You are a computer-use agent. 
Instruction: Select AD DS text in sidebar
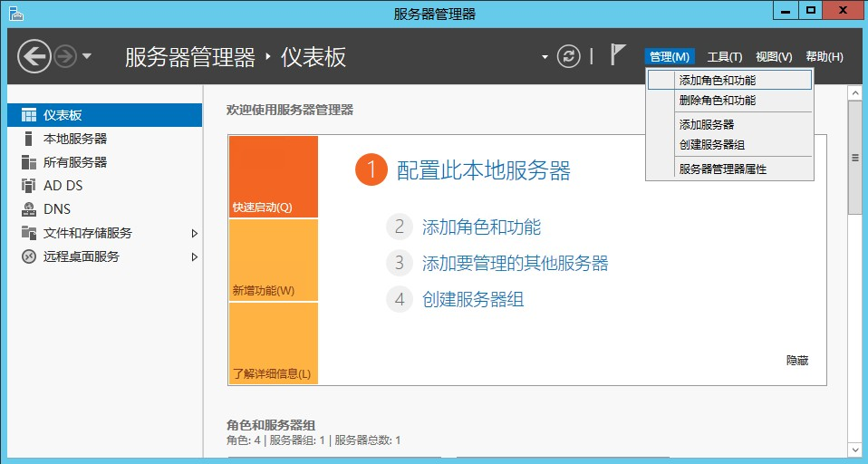(x=63, y=186)
